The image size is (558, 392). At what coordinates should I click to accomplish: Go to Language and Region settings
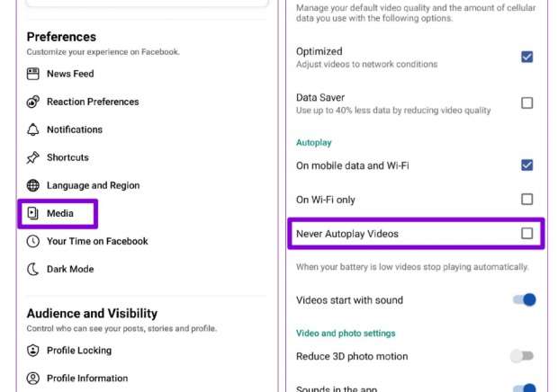point(93,185)
